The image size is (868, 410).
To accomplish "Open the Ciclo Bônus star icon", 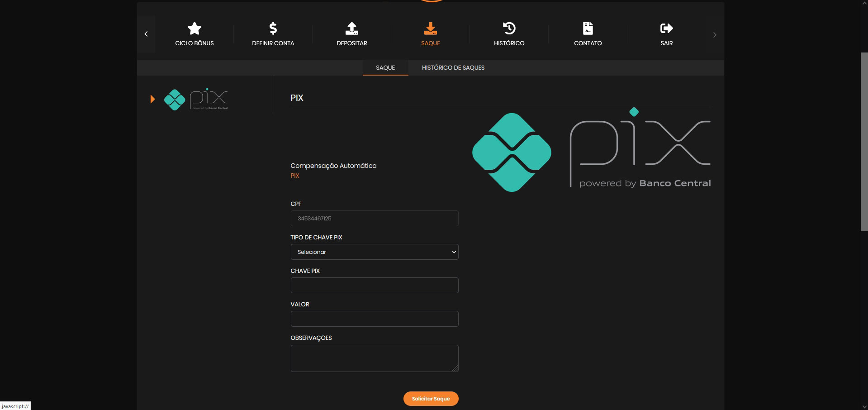I will coord(194,29).
